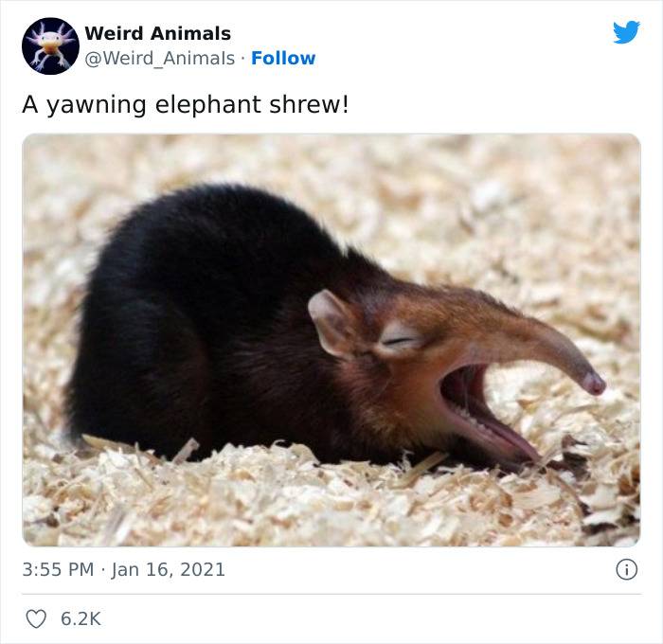The height and width of the screenshot is (644, 663).
Task: Click the Jan 16, 2021 date
Action: coord(168,569)
